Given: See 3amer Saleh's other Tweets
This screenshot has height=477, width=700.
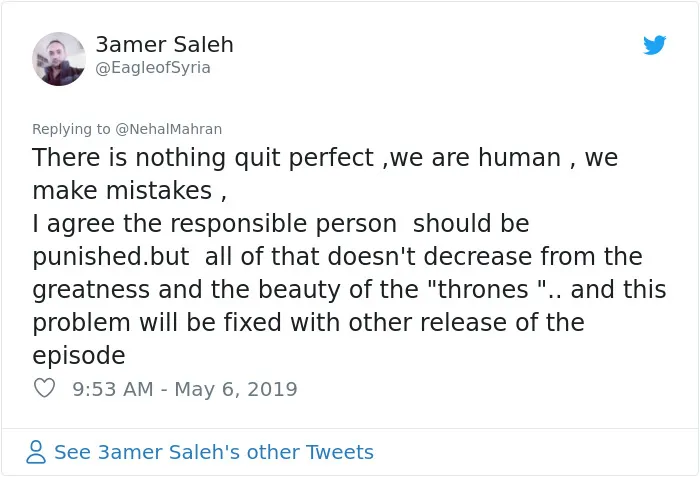Looking at the screenshot, I should (x=214, y=452).
